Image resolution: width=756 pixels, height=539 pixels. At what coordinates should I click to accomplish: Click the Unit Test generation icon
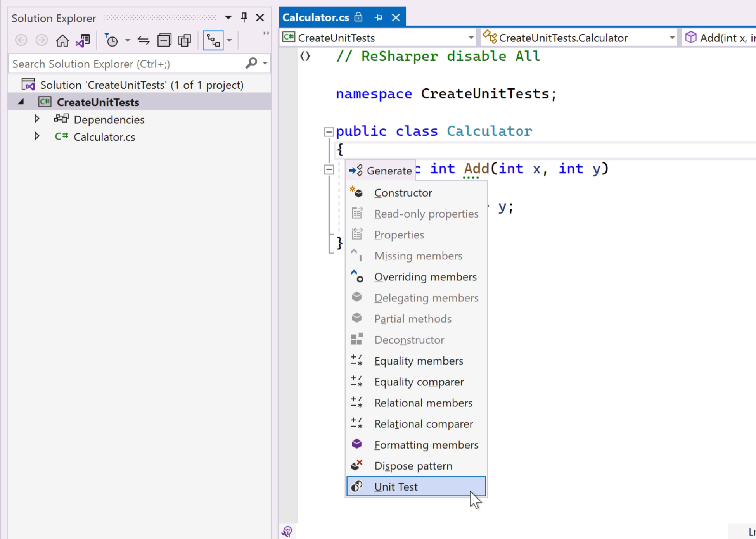tap(358, 487)
